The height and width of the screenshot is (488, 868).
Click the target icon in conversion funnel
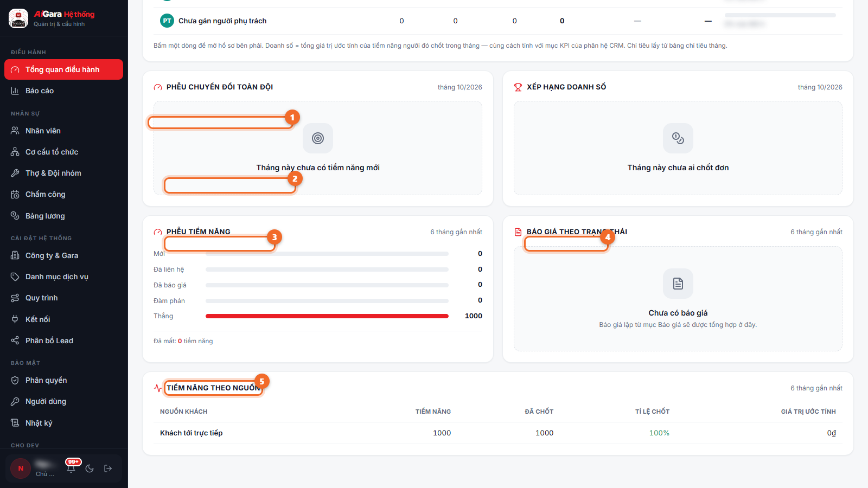click(318, 138)
